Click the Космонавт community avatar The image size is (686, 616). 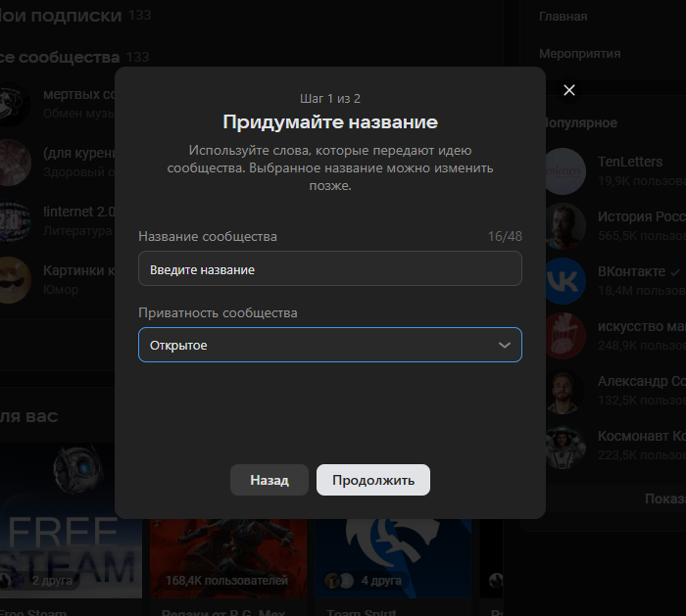565,445
